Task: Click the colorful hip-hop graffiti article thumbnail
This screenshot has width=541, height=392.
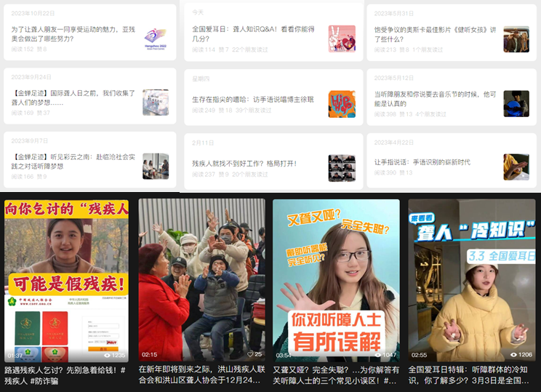Action: tap(342, 103)
